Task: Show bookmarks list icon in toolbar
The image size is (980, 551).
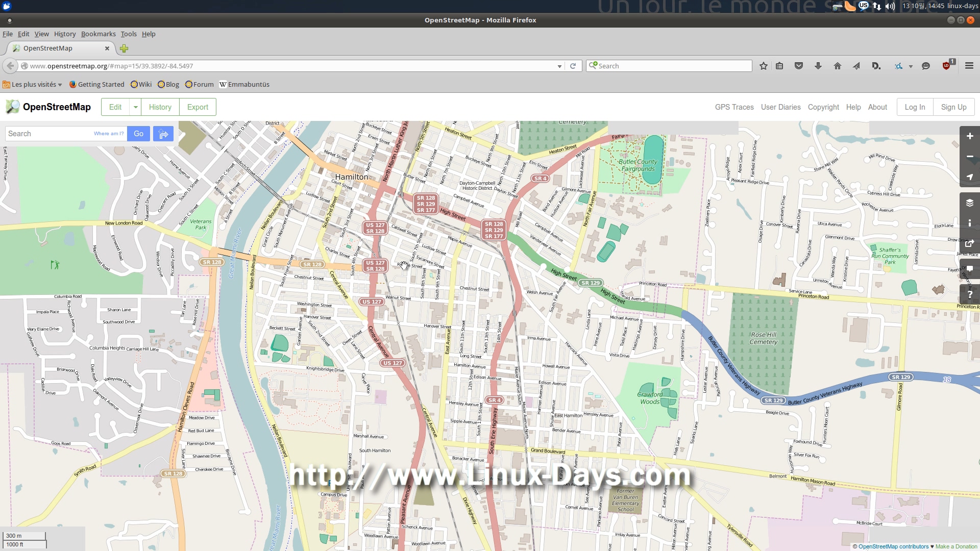Action: (779, 66)
